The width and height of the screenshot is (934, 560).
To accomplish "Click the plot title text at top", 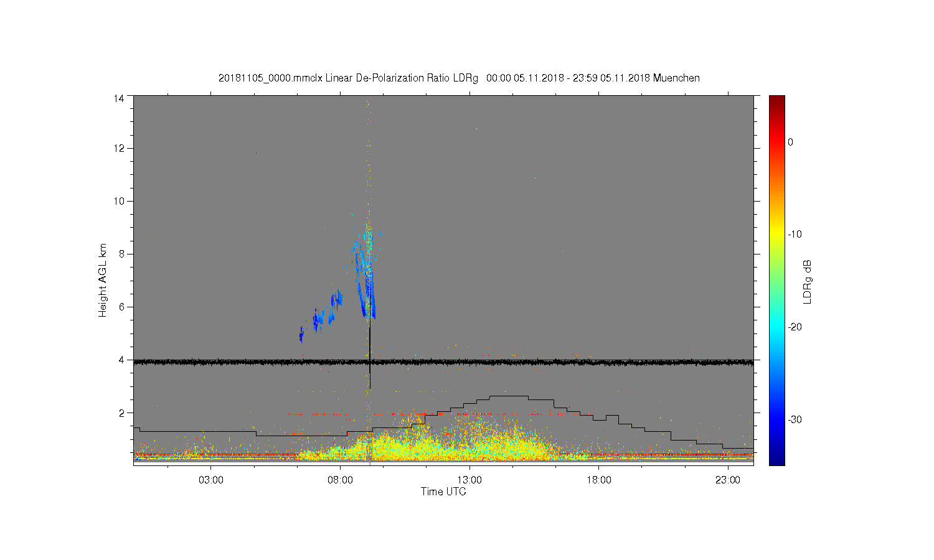I will click(x=459, y=78).
